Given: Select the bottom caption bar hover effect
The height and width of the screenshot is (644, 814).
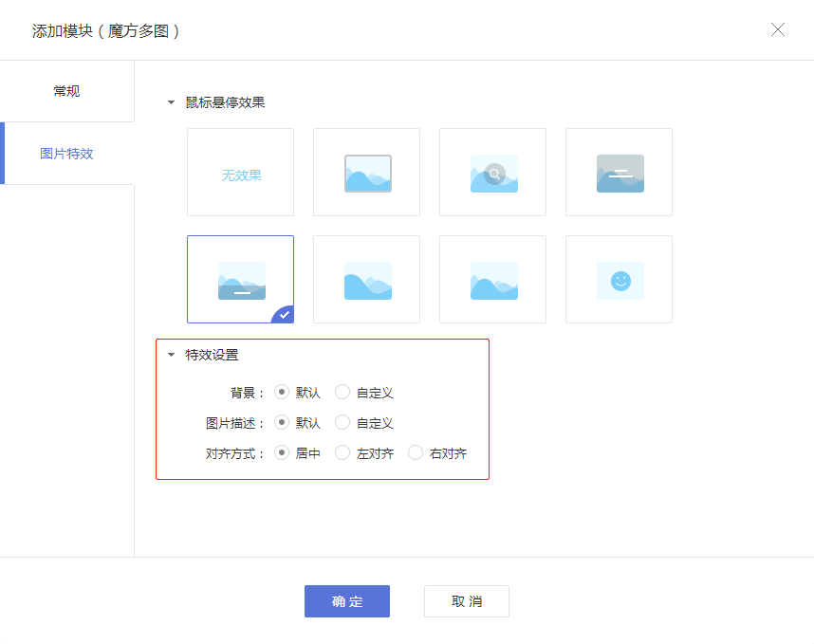Looking at the screenshot, I should 240,279.
